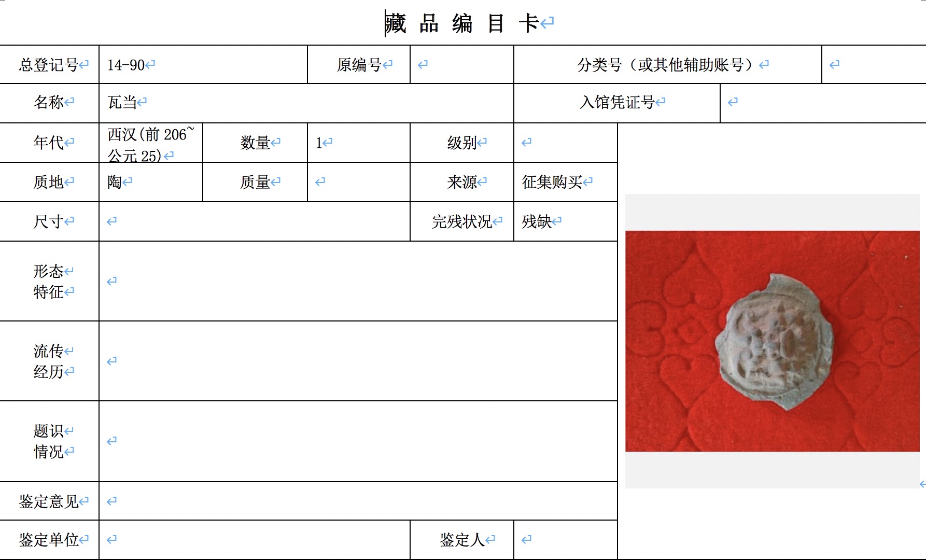Image resolution: width=926 pixels, height=560 pixels.
Task: Click the quantity value 1
Action: coord(319,143)
